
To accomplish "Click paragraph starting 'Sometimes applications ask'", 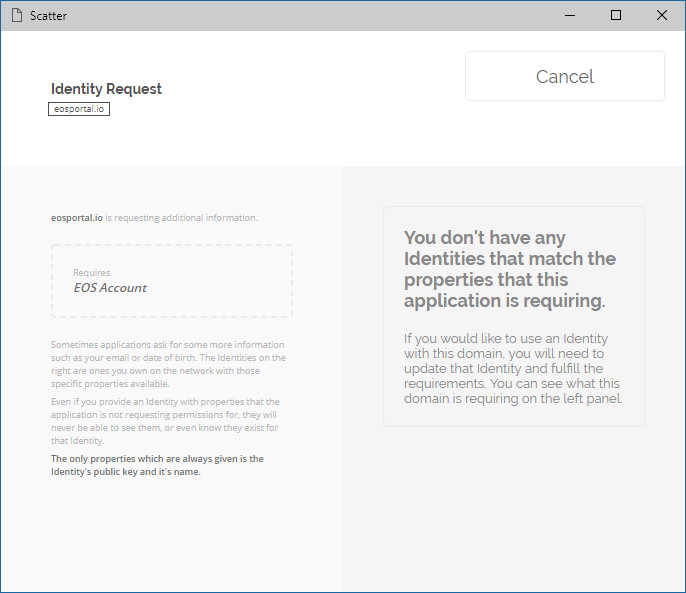I will [x=168, y=364].
